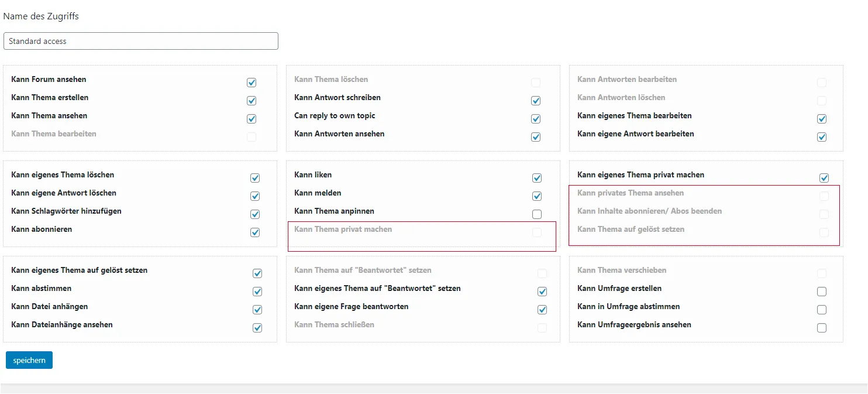Enable Kann Thema anpinnen checkbox
The image size is (868, 394).
click(x=537, y=214)
